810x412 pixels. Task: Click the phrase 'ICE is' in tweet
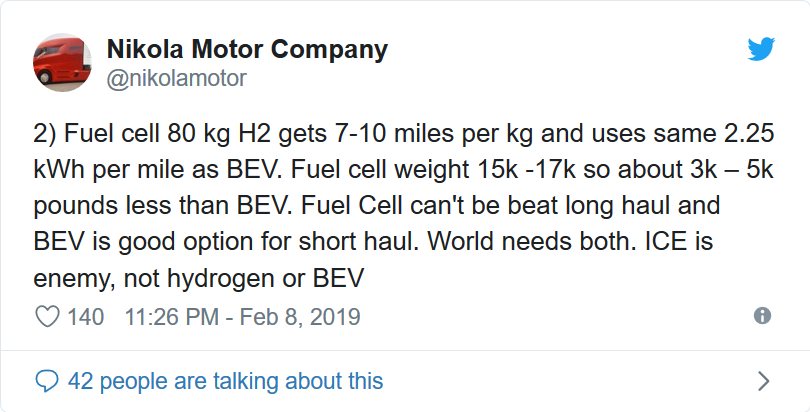click(679, 241)
